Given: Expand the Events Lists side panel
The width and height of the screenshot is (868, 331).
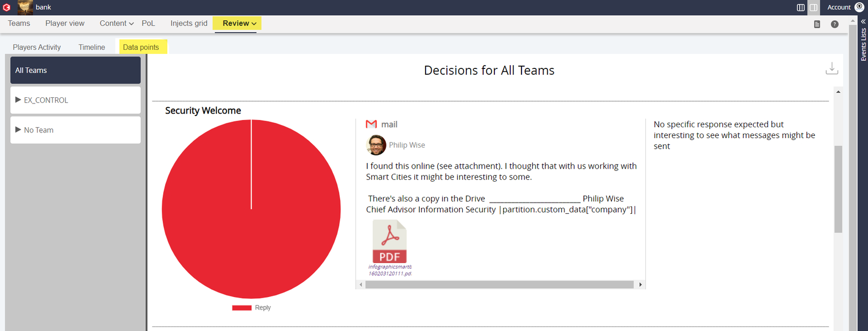Looking at the screenshot, I should (x=863, y=22).
